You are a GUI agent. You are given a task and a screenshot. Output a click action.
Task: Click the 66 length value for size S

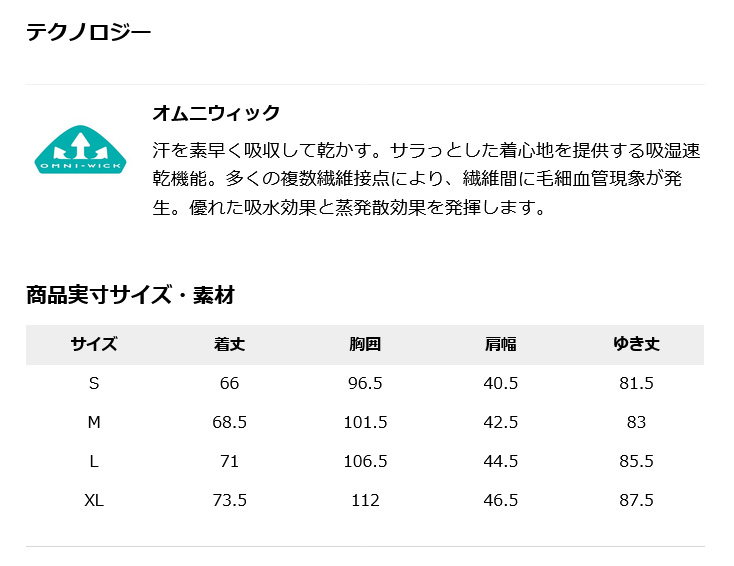pos(229,383)
